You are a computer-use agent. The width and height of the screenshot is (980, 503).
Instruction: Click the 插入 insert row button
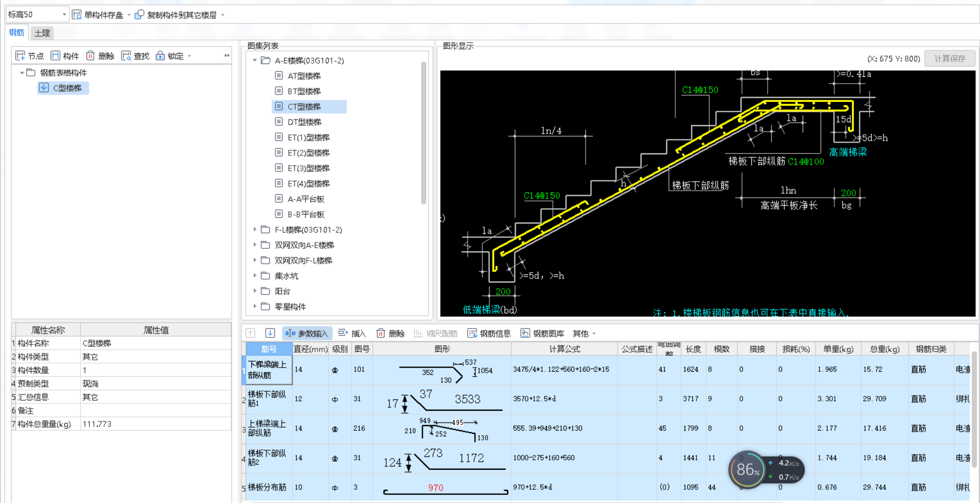pyautogui.click(x=352, y=333)
